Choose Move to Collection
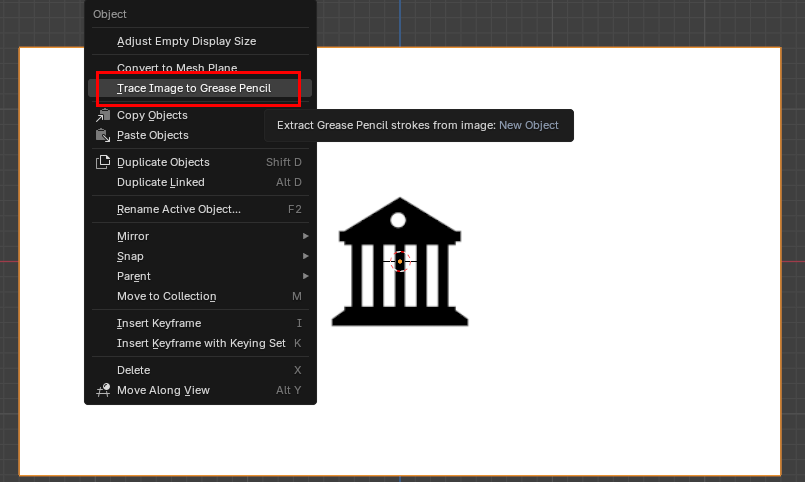This screenshot has height=482, width=805. (x=166, y=296)
